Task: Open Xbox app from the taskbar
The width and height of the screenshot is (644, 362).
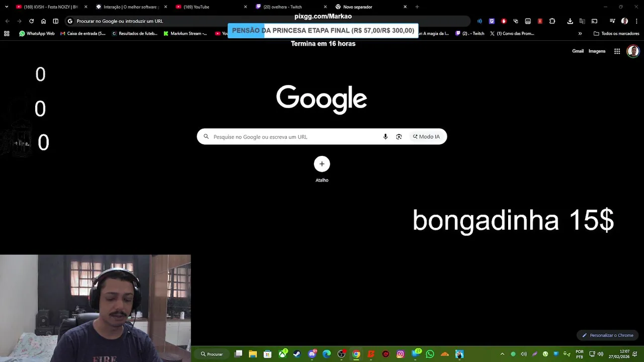Action: click(x=283, y=354)
